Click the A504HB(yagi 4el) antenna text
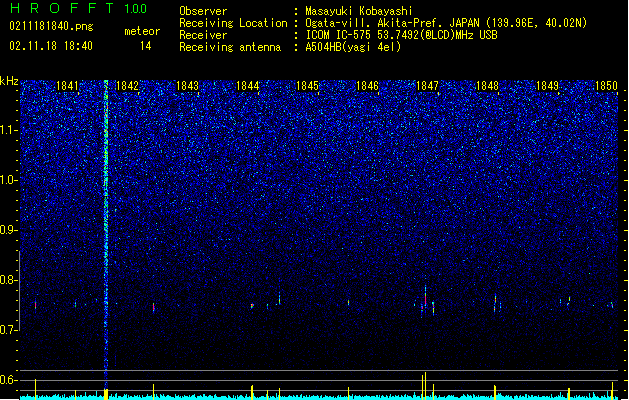Screen dimensions: 629x400 coord(353,47)
